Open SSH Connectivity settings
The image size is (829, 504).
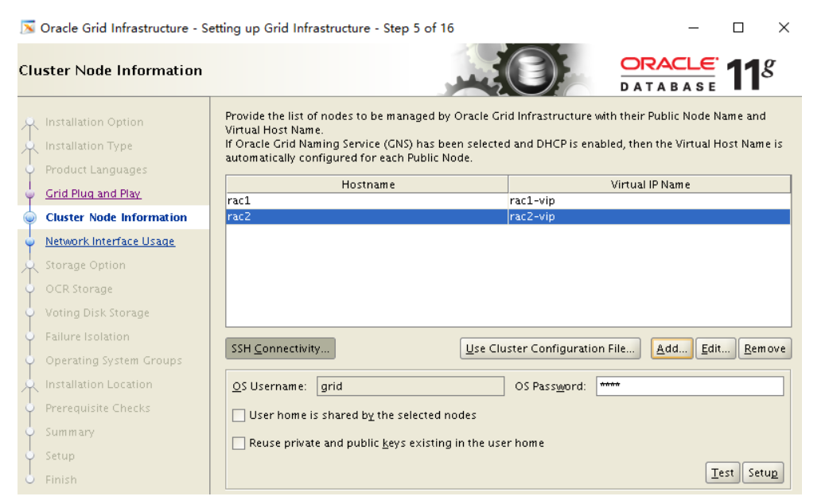click(280, 349)
